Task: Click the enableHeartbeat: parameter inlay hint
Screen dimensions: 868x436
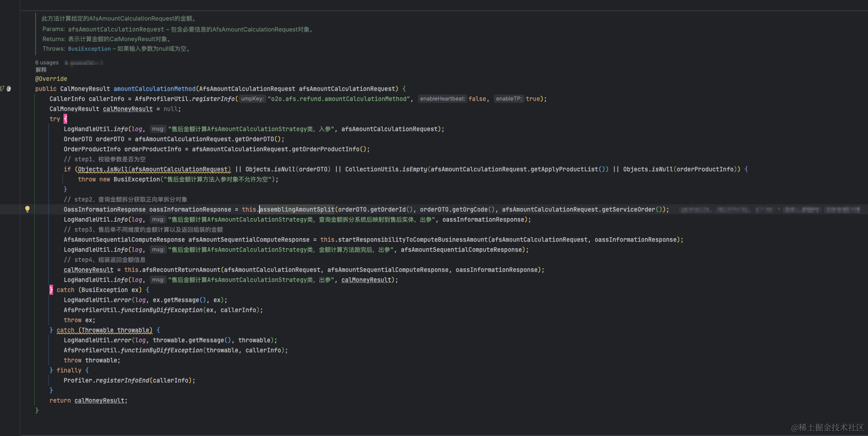Action: pos(442,99)
